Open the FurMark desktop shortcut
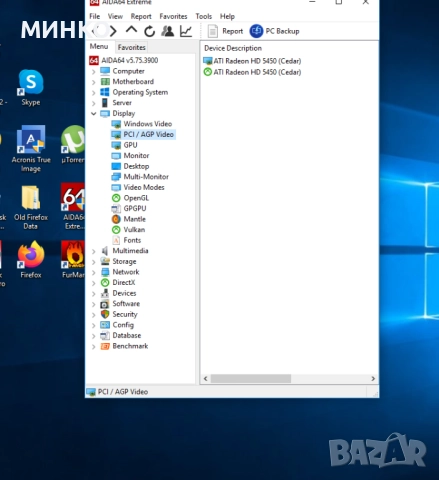The width and height of the screenshot is (439, 480). [x=73, y=259]
